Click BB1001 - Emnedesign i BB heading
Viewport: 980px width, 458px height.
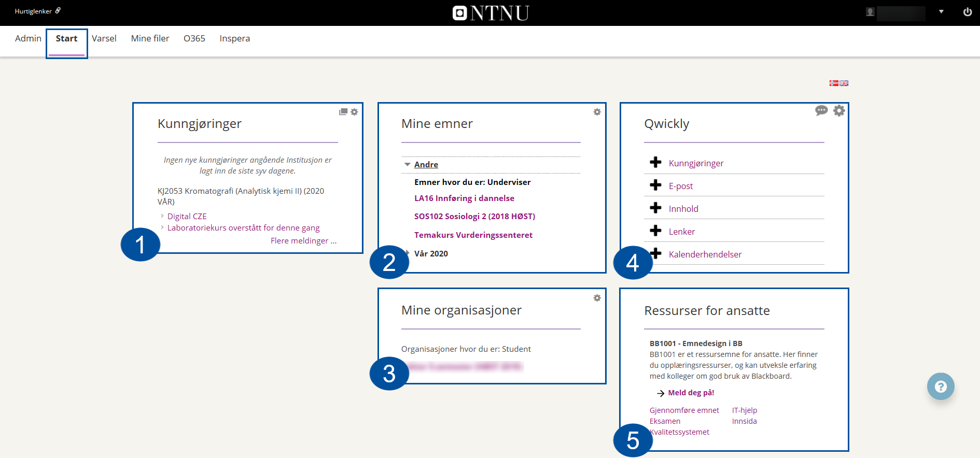coord(696,344)
